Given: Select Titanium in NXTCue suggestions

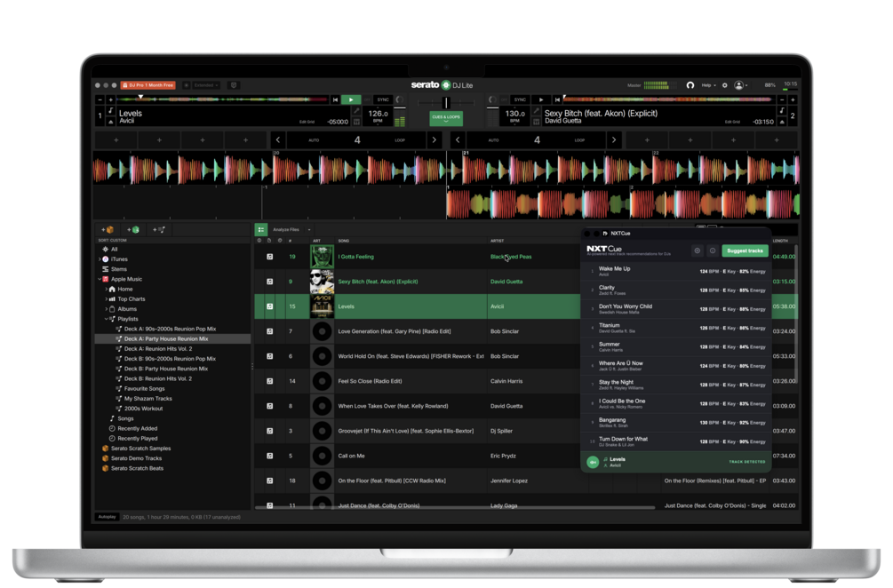Looking at the screenshot, I should [x=676, y=328].
